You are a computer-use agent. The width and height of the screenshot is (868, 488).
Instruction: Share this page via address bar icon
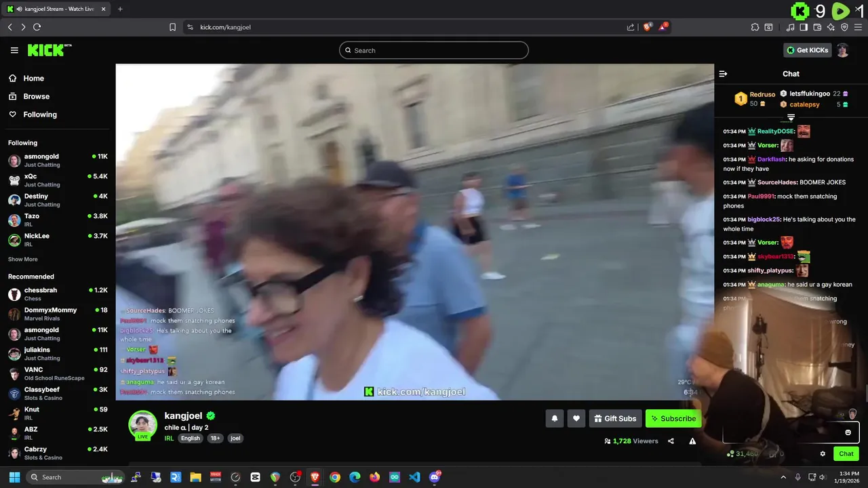631,27
